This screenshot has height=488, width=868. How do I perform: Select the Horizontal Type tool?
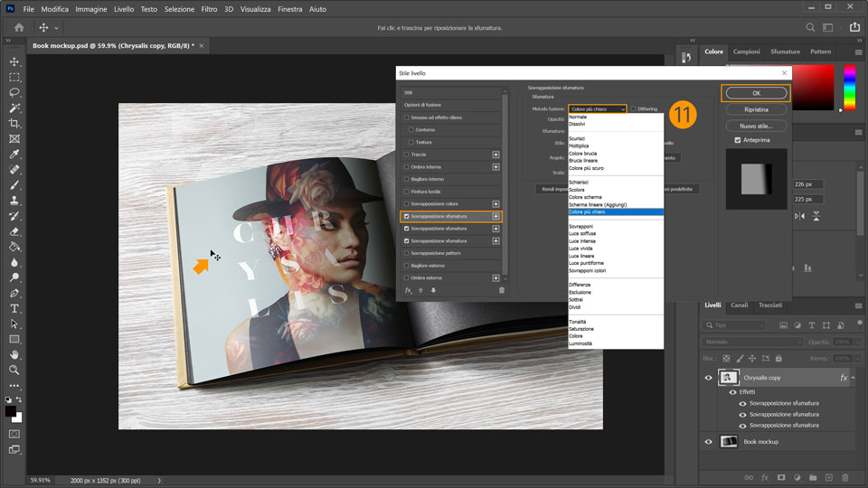14,308
